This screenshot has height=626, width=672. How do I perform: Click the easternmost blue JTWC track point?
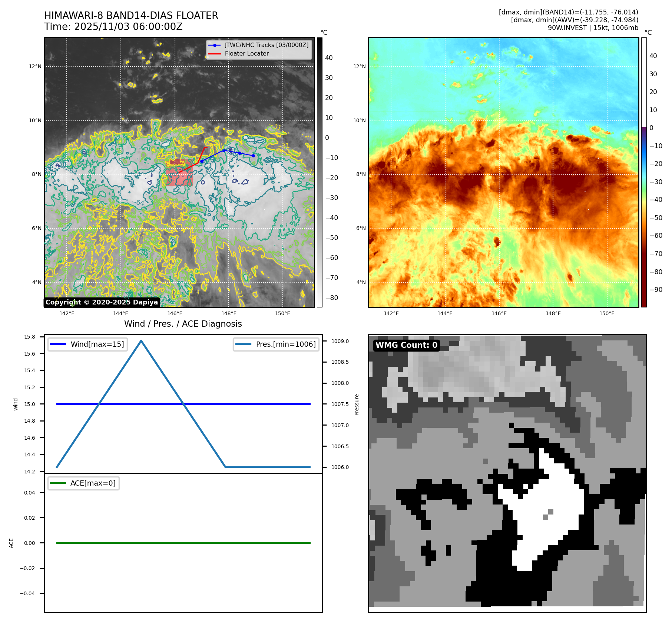(253, 156)
